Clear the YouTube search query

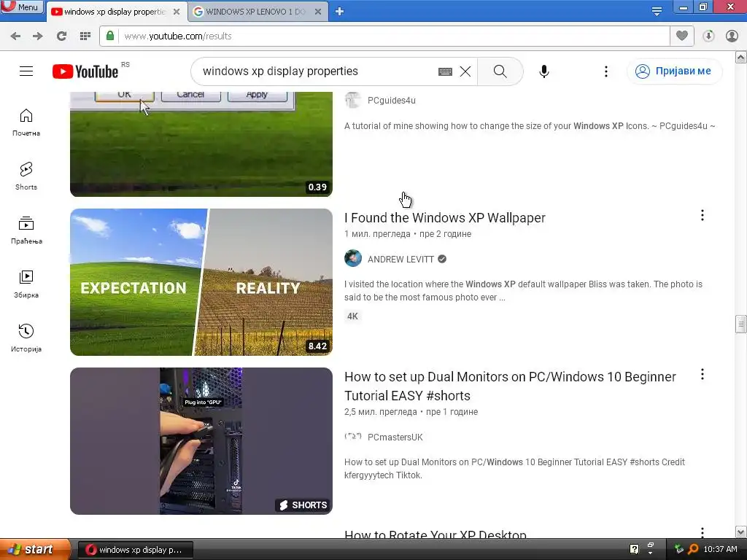click(x=465, y=71)
